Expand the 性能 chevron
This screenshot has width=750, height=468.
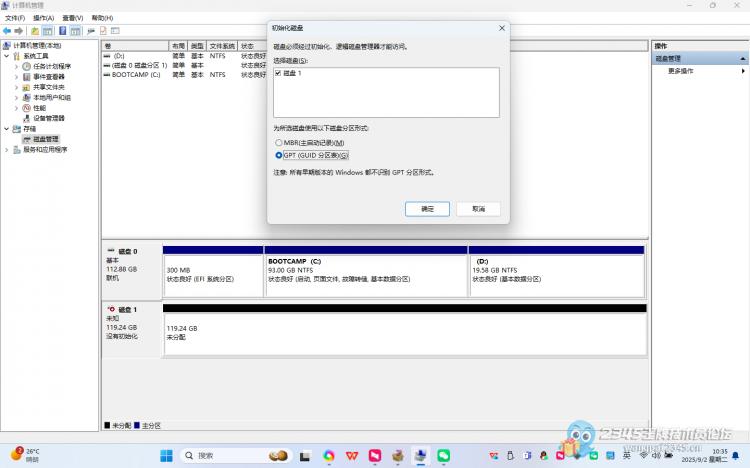[x=17, y=108]
